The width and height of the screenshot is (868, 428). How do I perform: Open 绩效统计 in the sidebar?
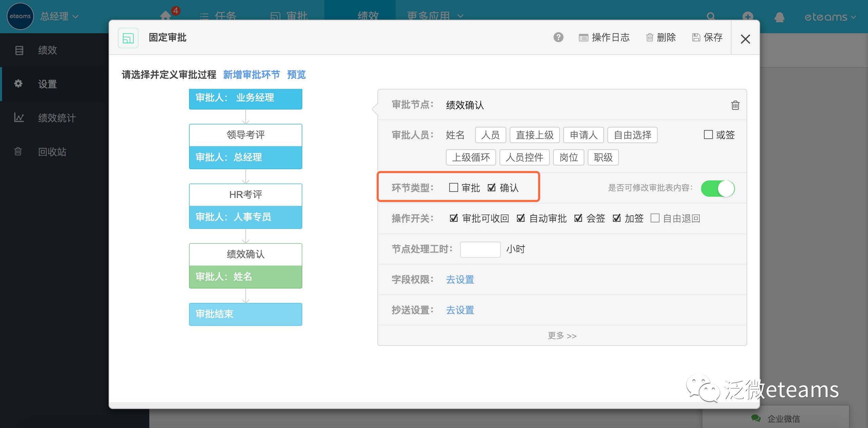click(57, 118)
